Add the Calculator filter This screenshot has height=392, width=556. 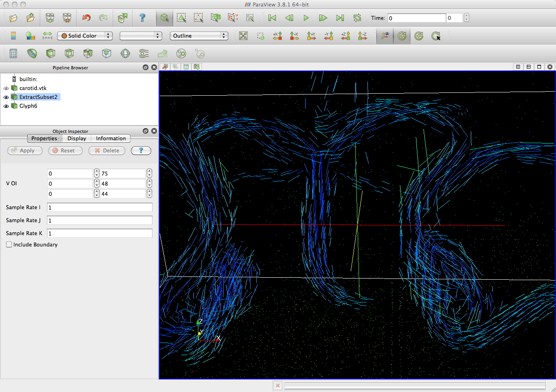point(13,54)
